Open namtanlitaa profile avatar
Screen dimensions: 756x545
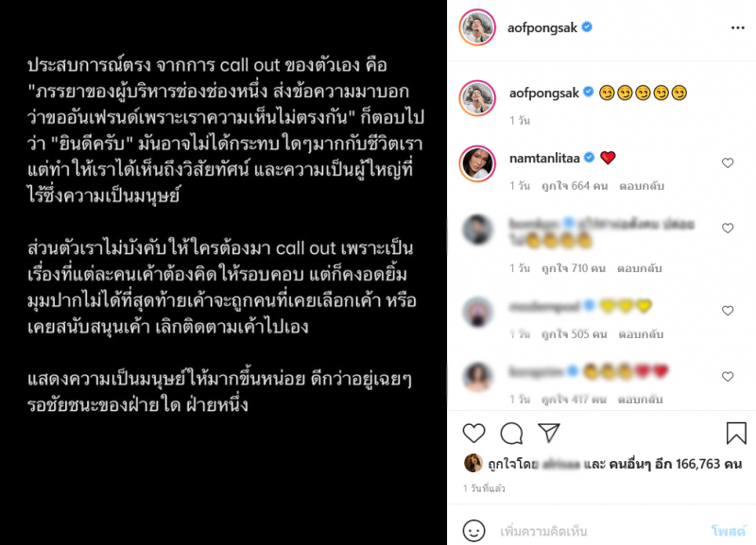(477, 163)
